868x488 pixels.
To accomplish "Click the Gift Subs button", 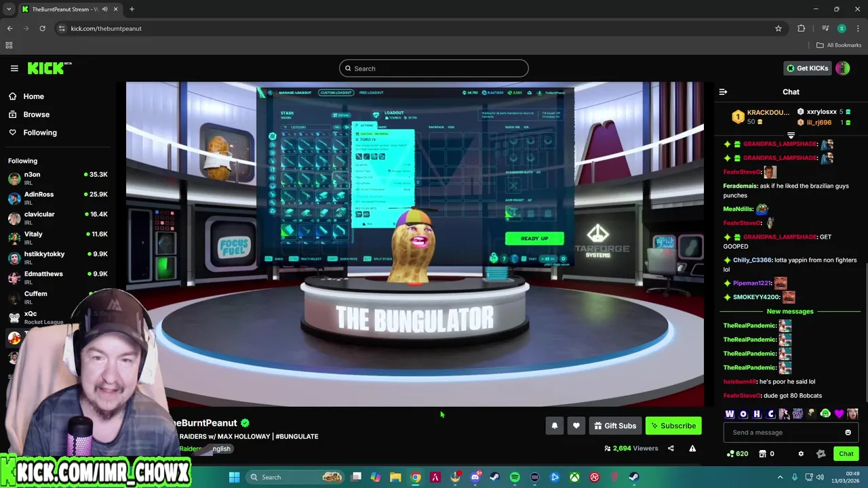I will pyautogui.click(x=615, y=426).
